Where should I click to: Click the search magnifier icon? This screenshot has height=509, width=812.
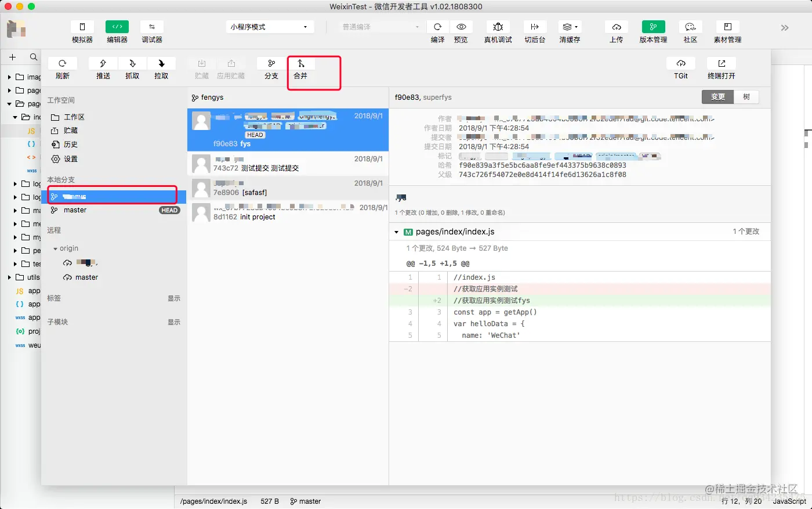click(x=34, y=57)
